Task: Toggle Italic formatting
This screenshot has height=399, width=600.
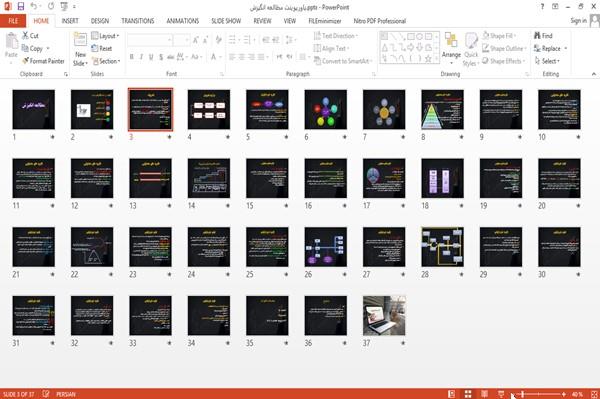Action: pos(141,57)
